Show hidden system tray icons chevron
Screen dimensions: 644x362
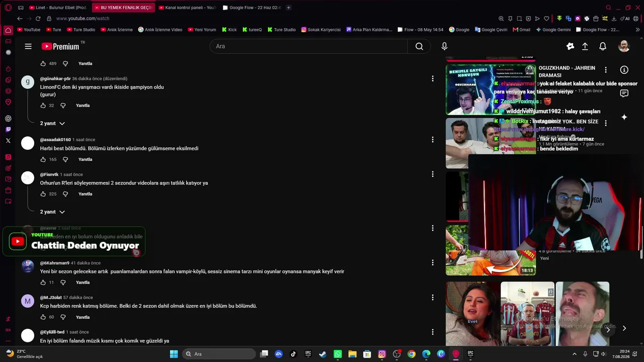click(574, 354)
